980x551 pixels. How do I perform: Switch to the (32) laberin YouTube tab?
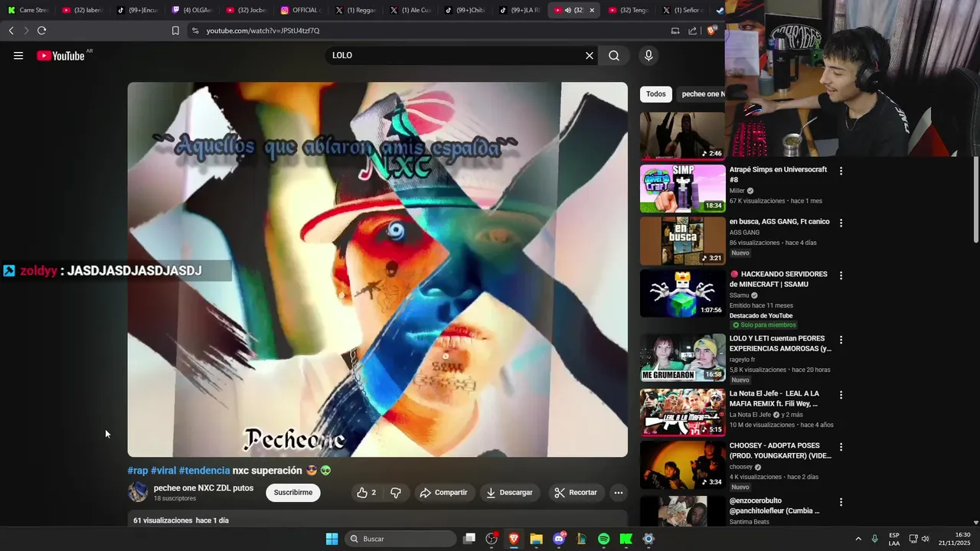click(x=82, y=10)
